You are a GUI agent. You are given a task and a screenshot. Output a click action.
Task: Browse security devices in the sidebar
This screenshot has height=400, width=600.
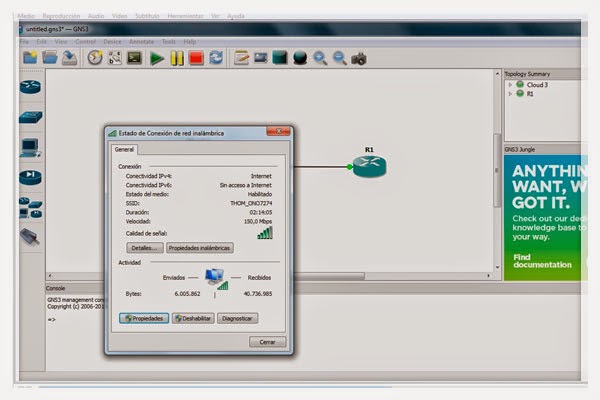[31, 178]
